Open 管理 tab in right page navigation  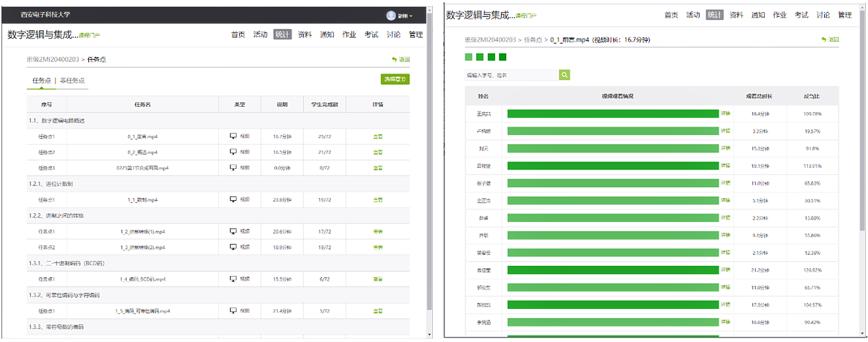[x=845, y=15]
